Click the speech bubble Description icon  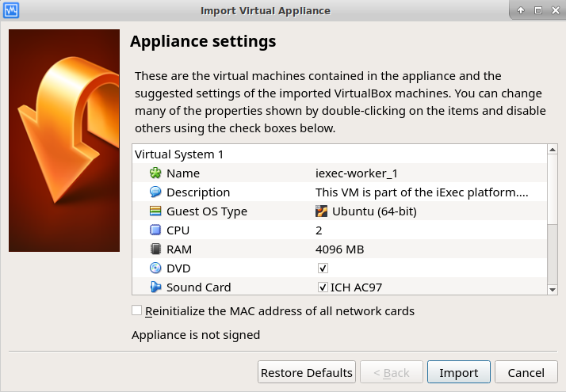pos(155,192)
